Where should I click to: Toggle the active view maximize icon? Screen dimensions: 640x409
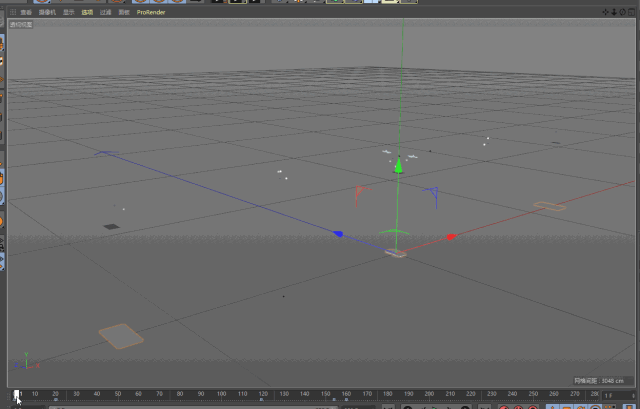pyautogui.click(x=631, y=12)
